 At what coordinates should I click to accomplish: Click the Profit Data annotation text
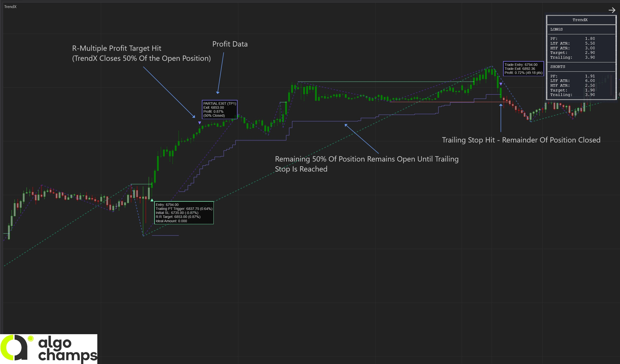[x=230, y=44]
